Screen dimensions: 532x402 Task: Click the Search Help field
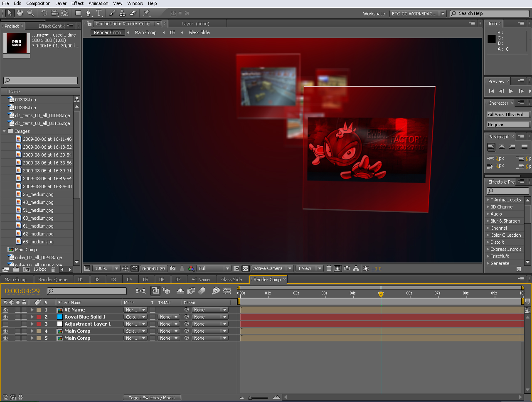(x=490, y=14)
